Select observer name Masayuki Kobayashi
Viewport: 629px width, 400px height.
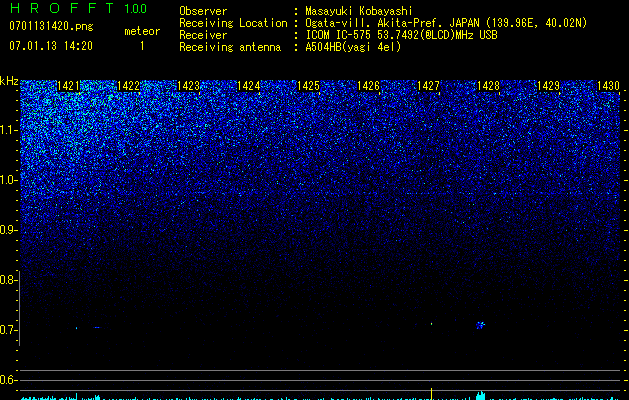(359, 11)
